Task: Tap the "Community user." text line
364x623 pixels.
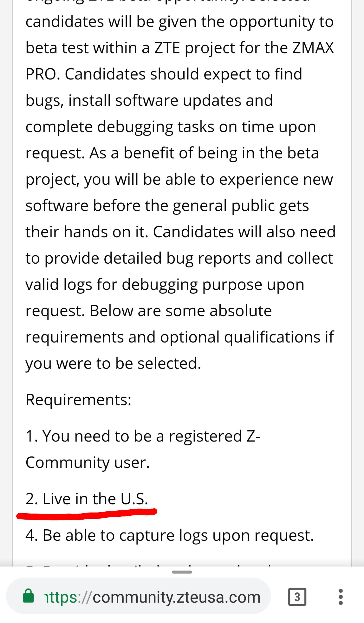Action: pyautogui.click(x=88, y=463)
